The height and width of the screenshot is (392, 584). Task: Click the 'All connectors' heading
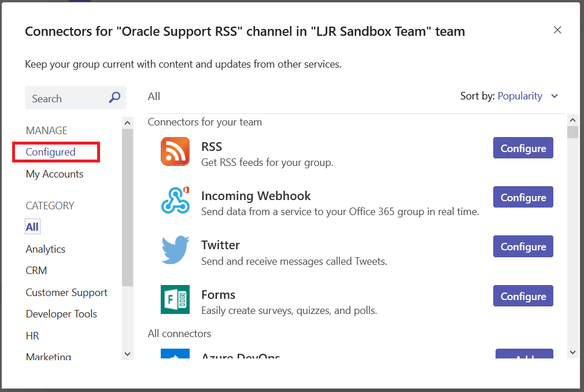click(179, 334)
